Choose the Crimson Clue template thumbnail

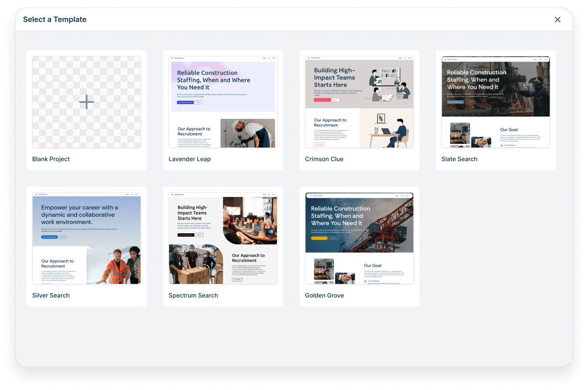click(x=359, y=102)
